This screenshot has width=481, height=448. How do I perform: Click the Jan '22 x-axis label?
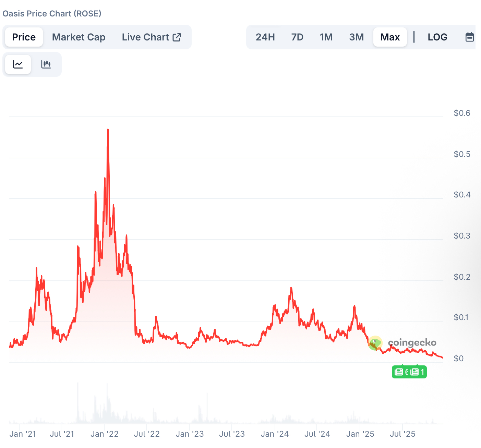coord(105,434)
